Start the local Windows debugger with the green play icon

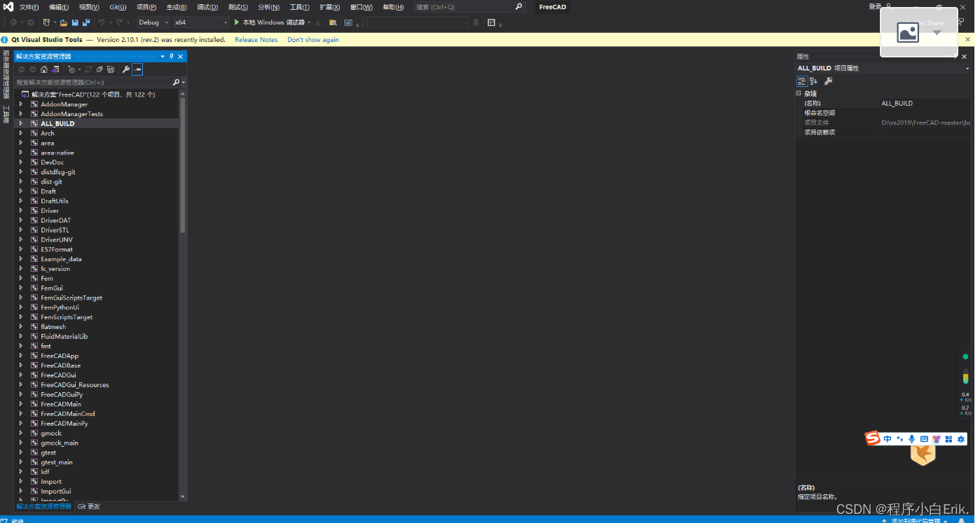(237, 22)
